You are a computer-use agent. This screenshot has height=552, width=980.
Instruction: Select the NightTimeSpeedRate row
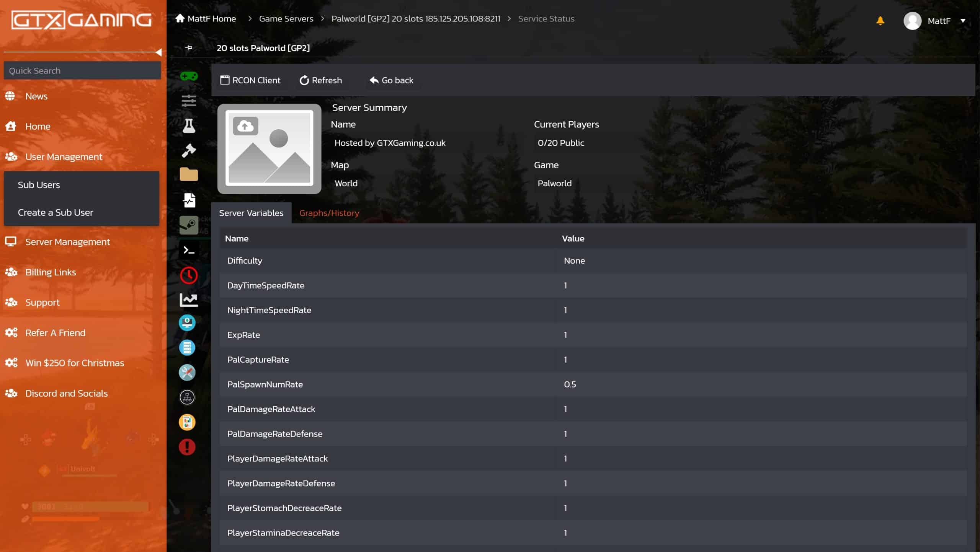[x=593, y=310]
